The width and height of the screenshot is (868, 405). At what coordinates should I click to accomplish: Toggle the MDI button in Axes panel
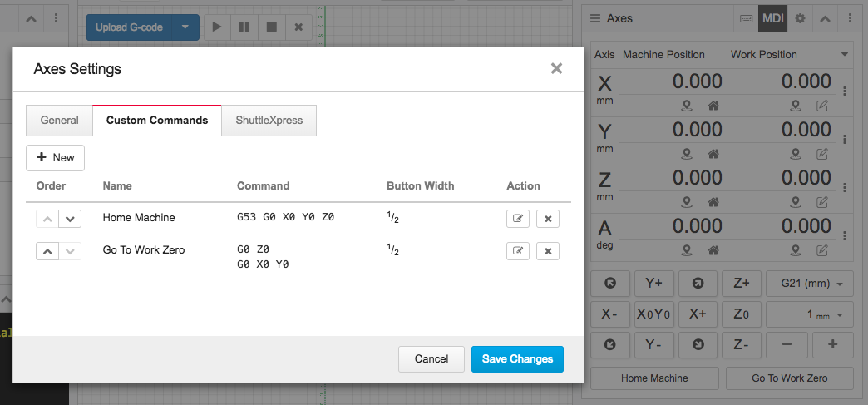pos(772,18)
